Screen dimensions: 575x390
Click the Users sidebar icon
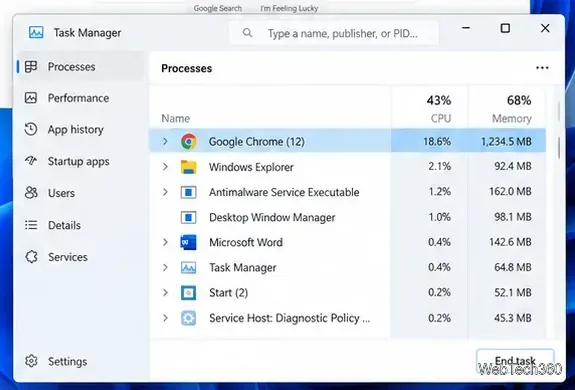point(31,193)
